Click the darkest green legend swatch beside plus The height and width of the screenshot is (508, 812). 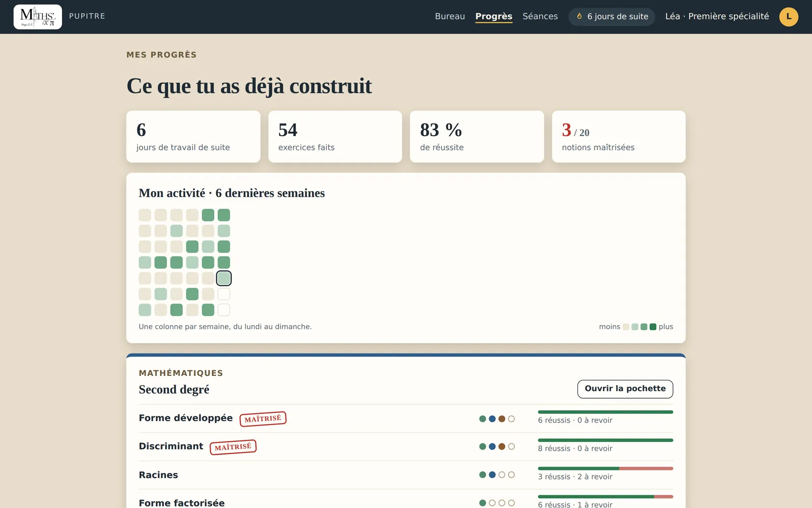click(x=653, y=327)
